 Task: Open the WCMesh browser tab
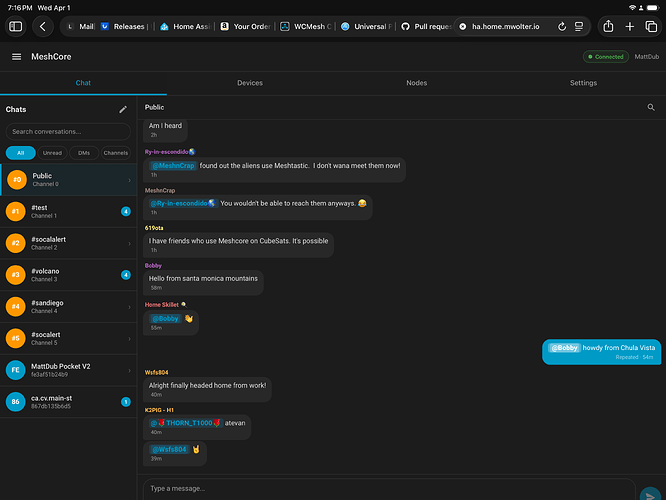(x=306, y=26)
